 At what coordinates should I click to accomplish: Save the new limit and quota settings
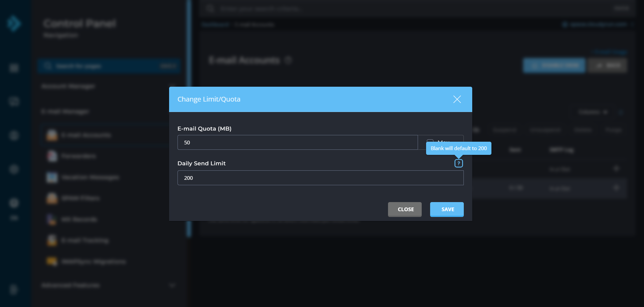pos(447,209)
